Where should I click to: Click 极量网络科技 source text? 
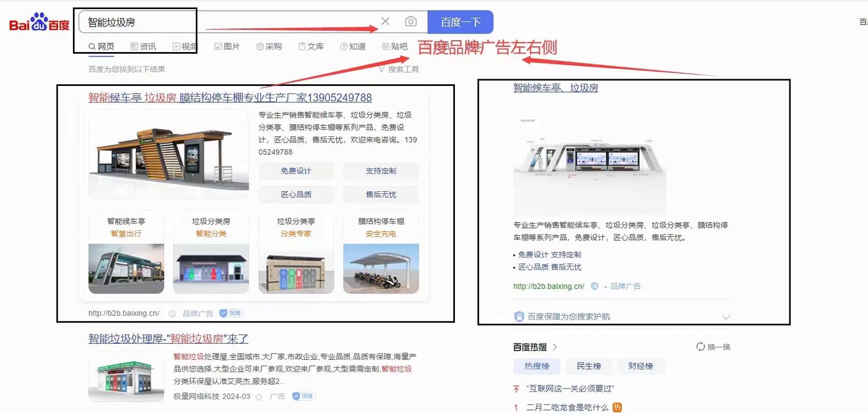[196, 396]
